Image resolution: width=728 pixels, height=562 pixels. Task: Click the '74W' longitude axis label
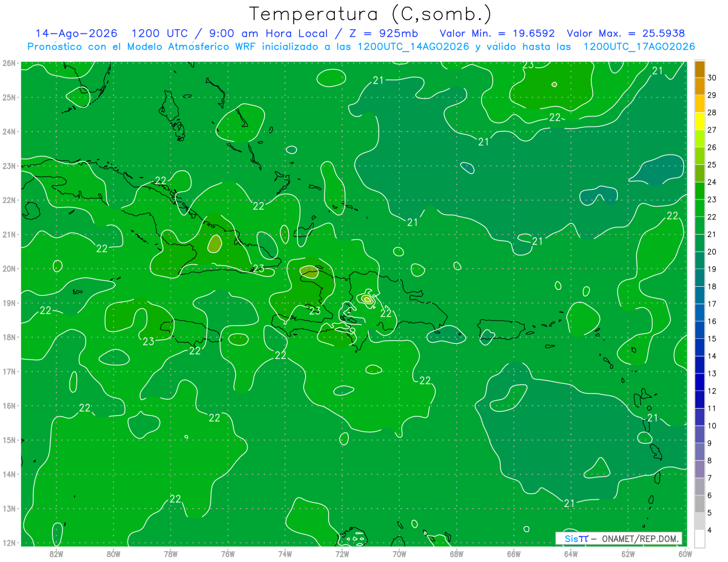(285, 553)
